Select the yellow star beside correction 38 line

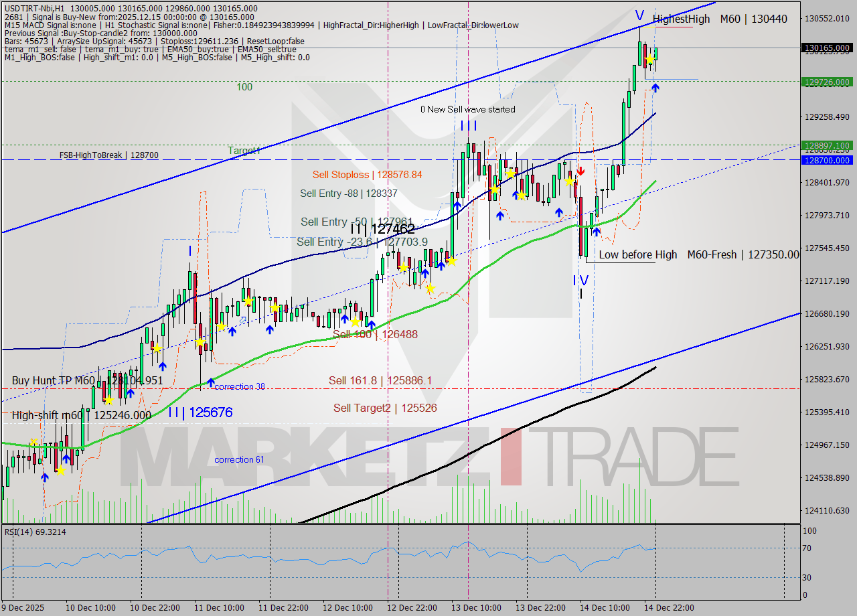[109, 401]
